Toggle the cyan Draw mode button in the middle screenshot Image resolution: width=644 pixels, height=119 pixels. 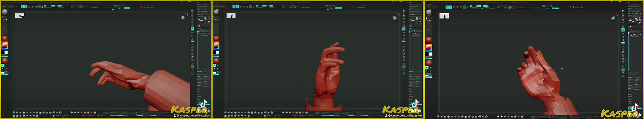(237, 7)
